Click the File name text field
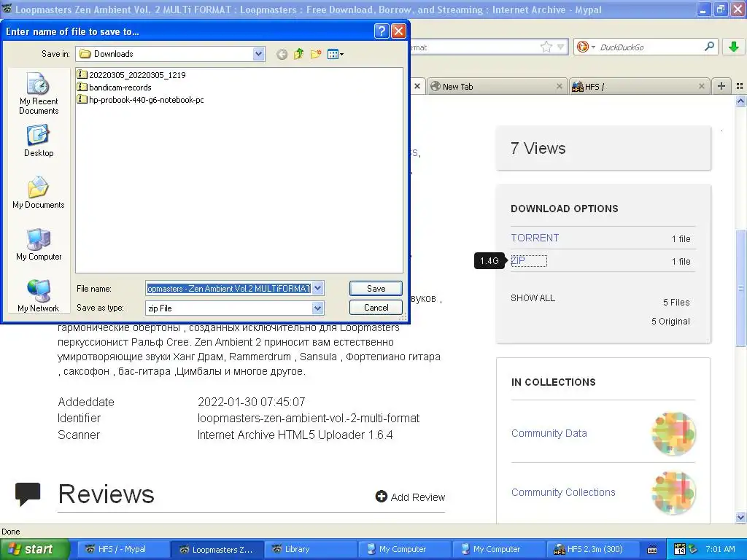Screen dimensions: 747x560 tap(228, 288)
